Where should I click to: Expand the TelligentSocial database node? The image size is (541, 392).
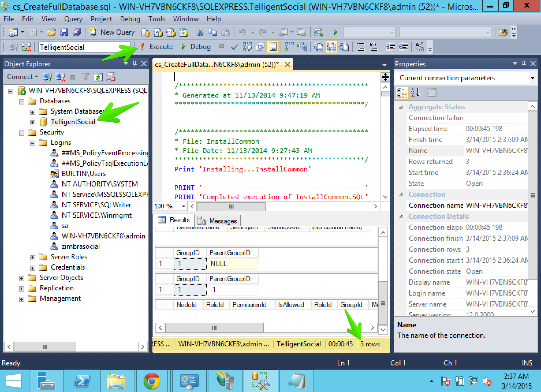pos(32,122)
